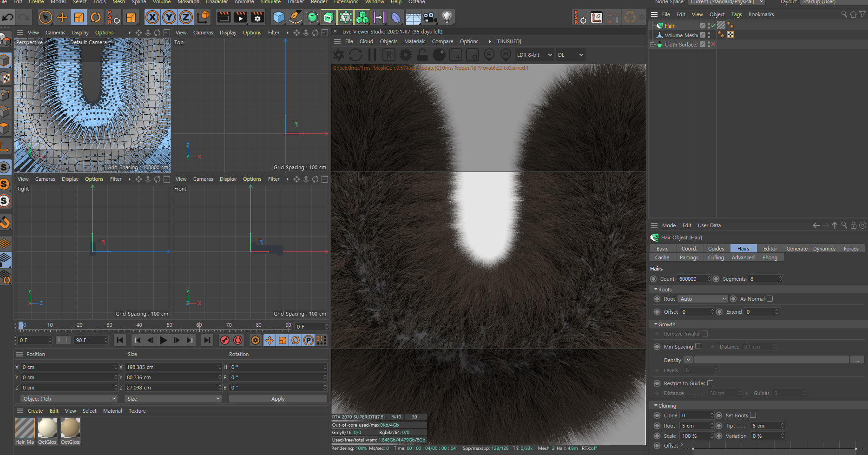The height and width of the screenshot is (455, 868).
Task: Select the Live Selection tool
Action: pyautogui.click(x=45, y=18)
